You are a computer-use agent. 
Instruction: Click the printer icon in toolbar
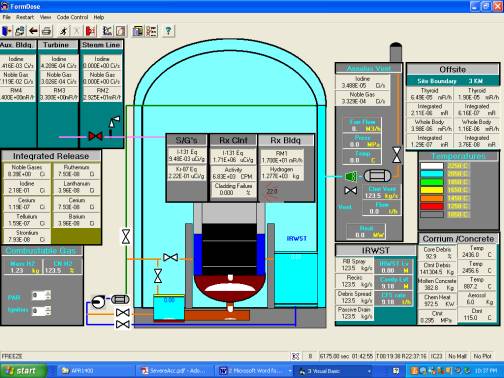[x=46, y=31]
